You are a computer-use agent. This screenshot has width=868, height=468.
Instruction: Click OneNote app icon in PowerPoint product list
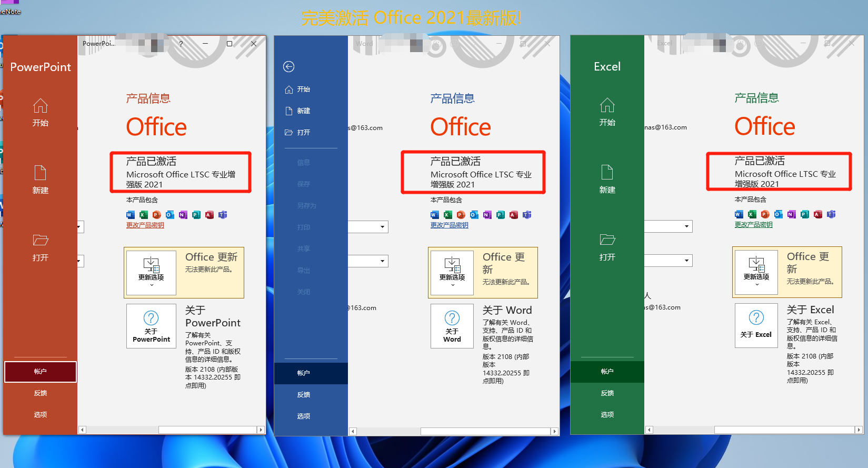pyautogui.click(x=183, y=215)
